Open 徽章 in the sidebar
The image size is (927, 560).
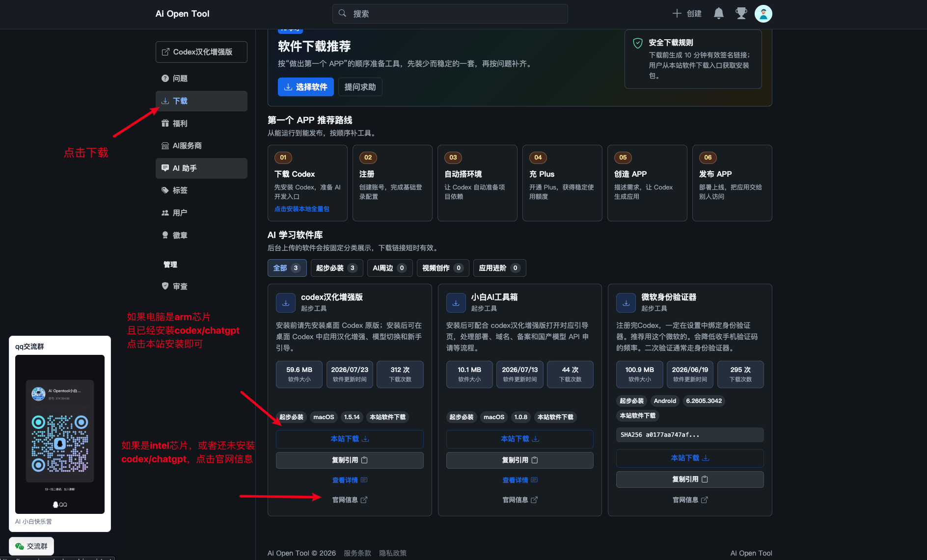pos(201,236)
